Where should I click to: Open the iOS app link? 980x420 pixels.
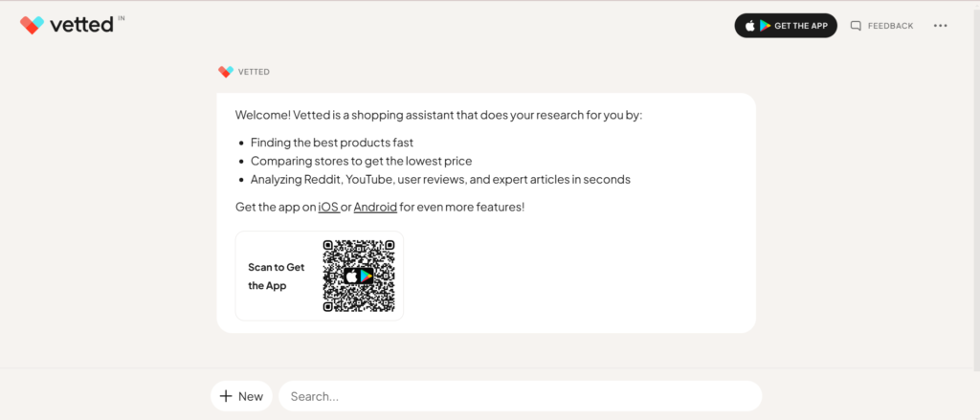(328, 207)
